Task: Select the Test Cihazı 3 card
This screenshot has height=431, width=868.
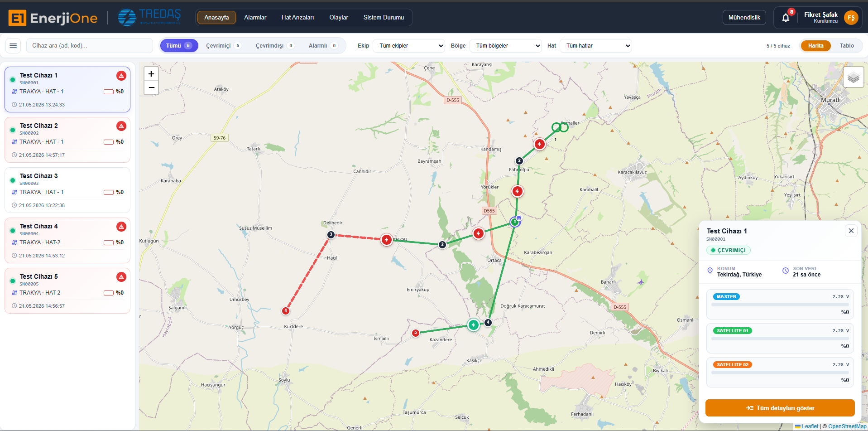Action: (x=67, y=190)
